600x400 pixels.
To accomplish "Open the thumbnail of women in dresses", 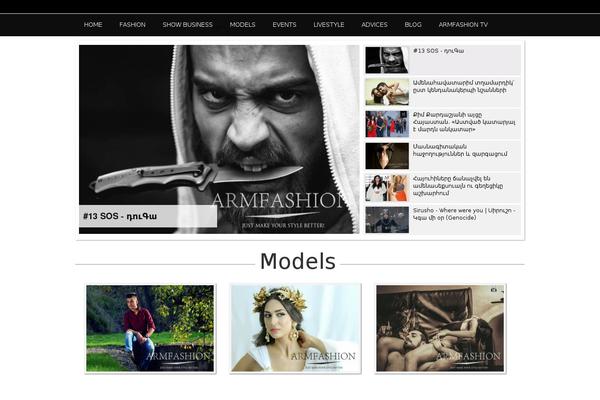I will pyautogui.click(x=387, y=188).
